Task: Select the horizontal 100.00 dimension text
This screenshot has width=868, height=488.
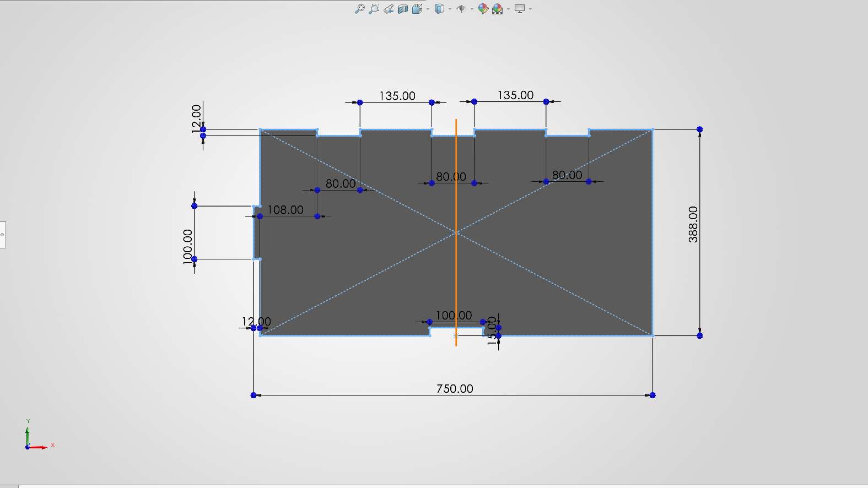Action: click(454, 316)
